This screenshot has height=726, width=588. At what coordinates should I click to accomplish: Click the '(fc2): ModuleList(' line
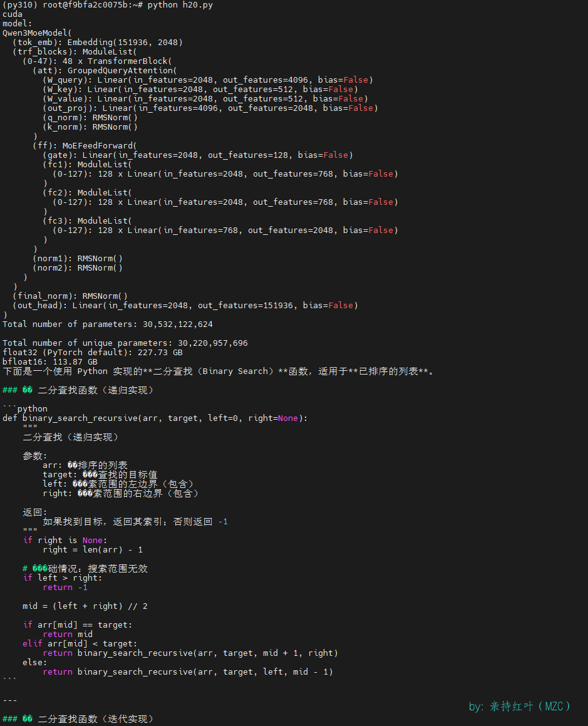pyautogui.click(x=88, y=193)
